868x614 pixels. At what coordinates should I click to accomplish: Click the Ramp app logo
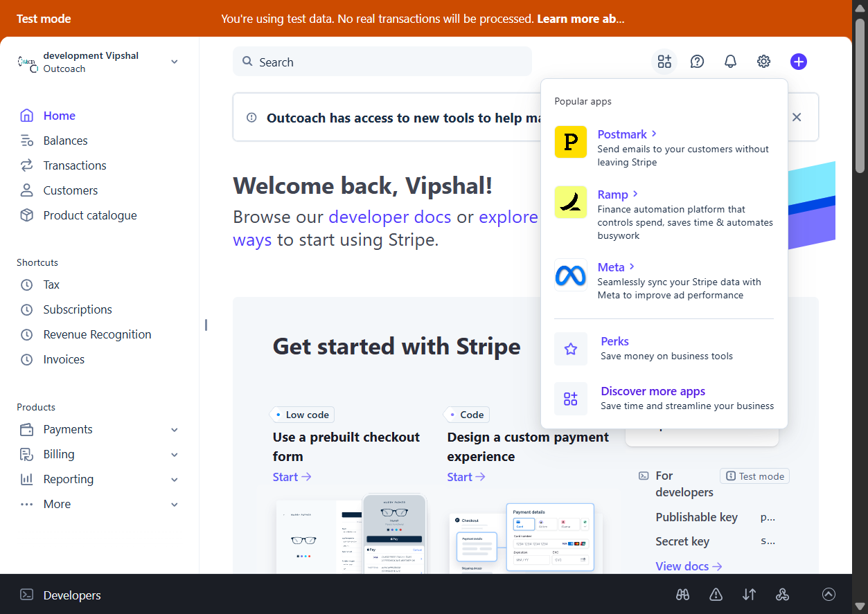[x=571, y=202]
